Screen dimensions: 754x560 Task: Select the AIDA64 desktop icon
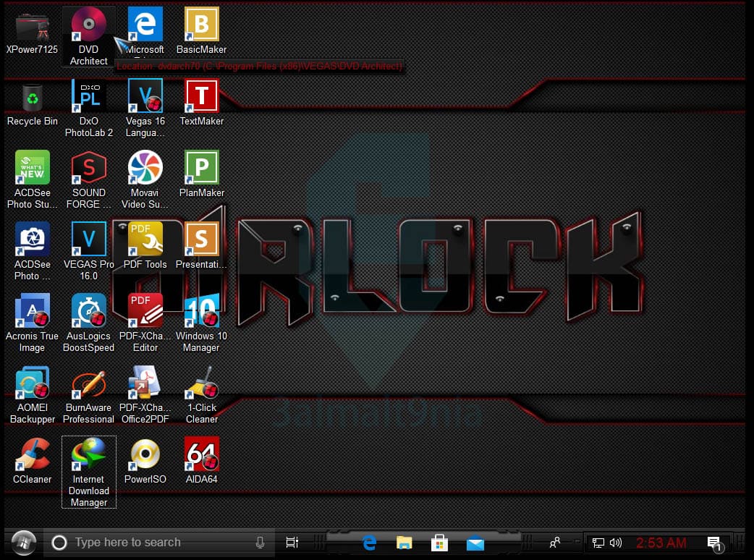tap(201, 460)
